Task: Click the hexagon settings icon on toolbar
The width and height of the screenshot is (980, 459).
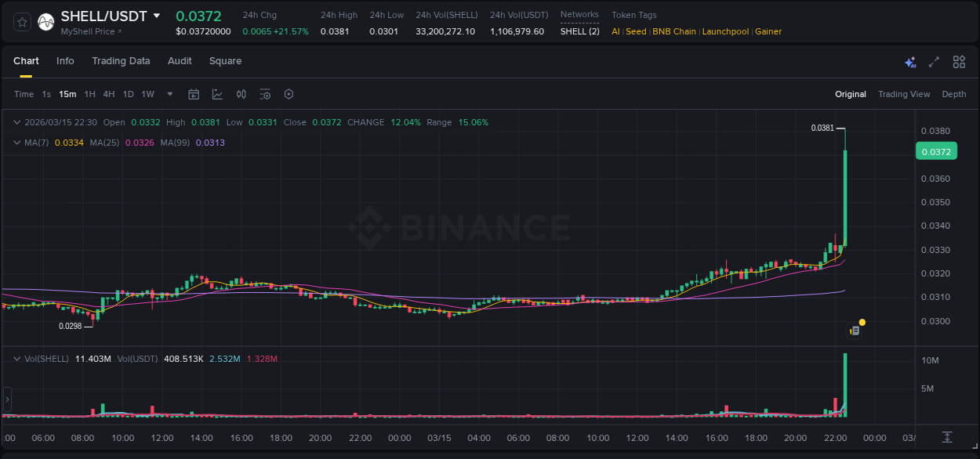Action: [x=289, y=94]
